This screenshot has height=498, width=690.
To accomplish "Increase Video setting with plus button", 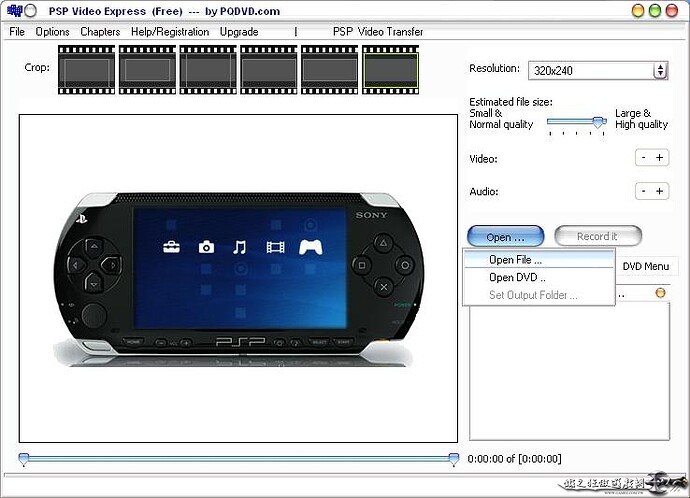I will coord(660,157).
